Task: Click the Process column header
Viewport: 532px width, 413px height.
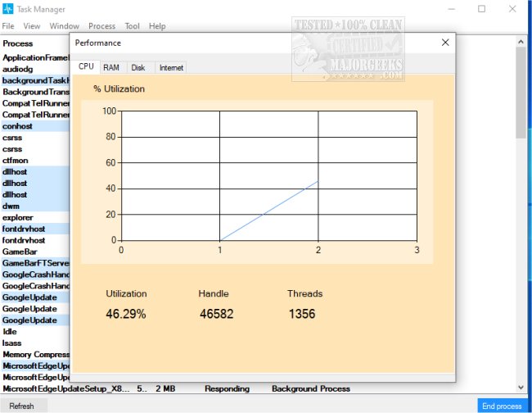Action: (18, 43)
